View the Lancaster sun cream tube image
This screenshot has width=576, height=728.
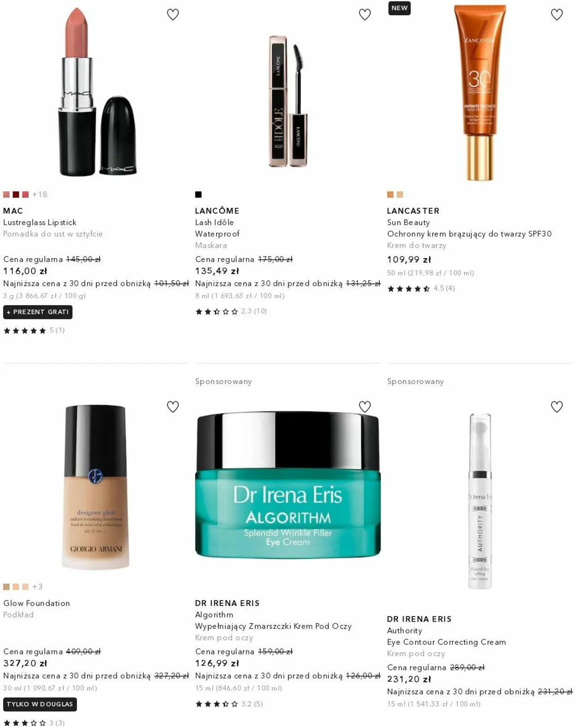click(x=480, y=92)
